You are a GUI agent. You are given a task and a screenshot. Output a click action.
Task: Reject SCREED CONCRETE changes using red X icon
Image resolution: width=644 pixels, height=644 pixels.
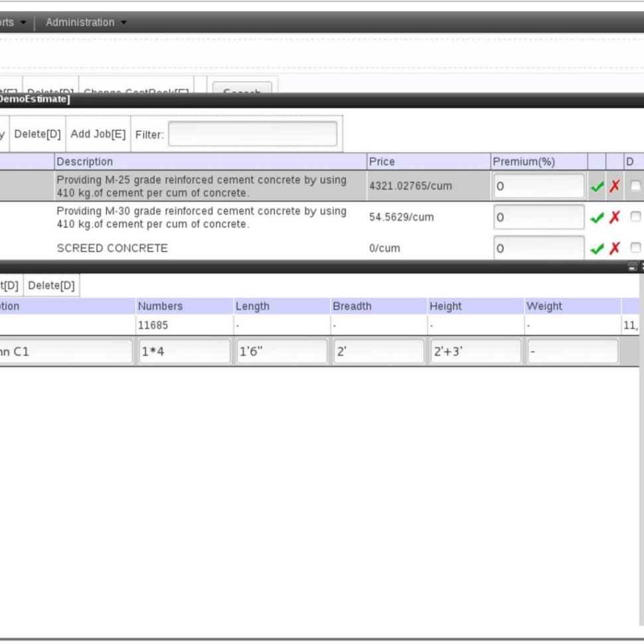pyautogui.click(x=614, y=248)
